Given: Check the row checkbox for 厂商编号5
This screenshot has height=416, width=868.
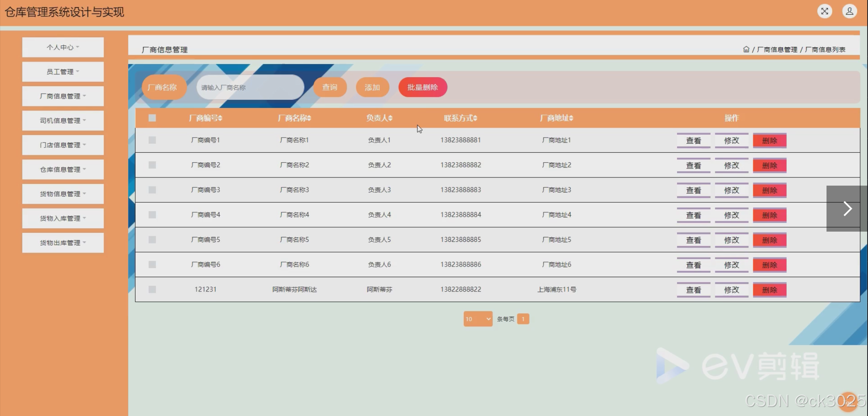Looking at the screenshot, I should pyautogui.click(x=152, y=239).
